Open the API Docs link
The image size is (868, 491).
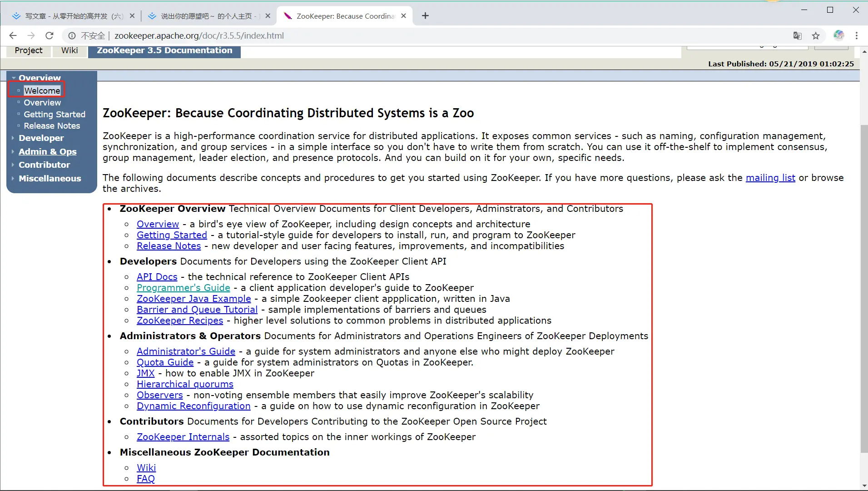[157, 277]
